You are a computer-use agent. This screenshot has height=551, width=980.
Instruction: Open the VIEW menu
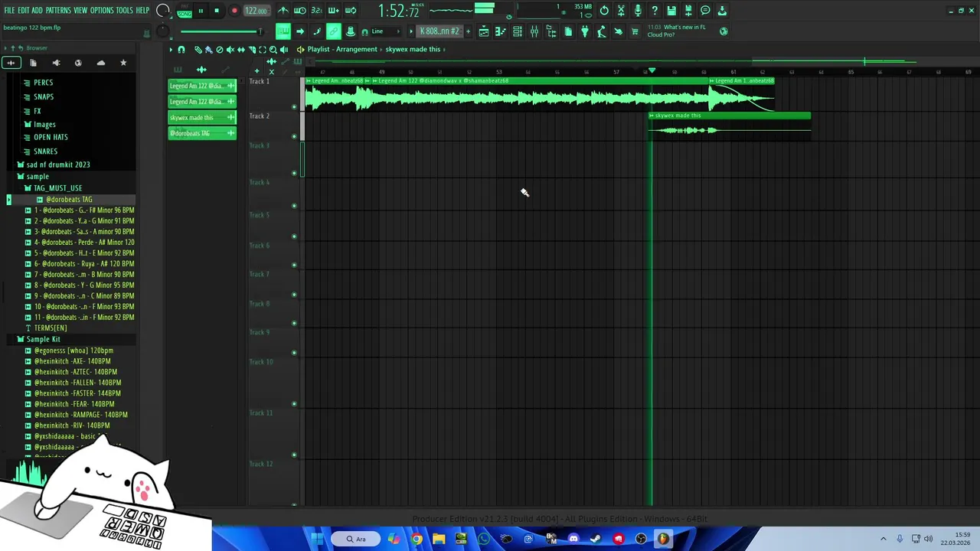point(81,11)
